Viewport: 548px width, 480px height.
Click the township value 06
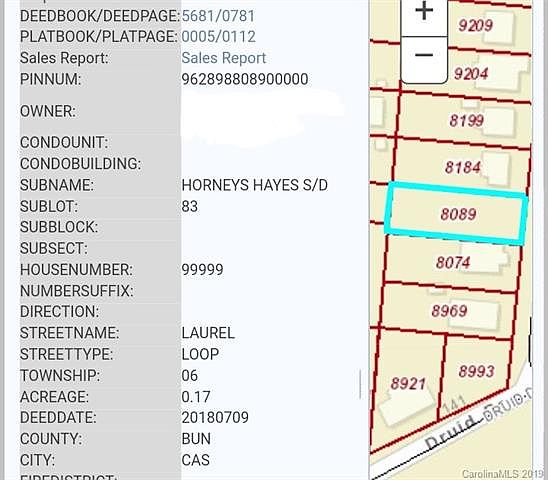pos(189,375)
